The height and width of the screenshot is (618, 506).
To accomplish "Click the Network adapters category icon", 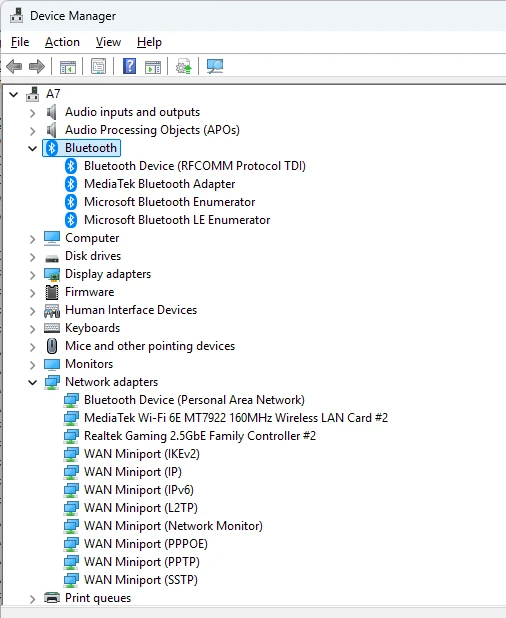I will [x=52, y=382].
